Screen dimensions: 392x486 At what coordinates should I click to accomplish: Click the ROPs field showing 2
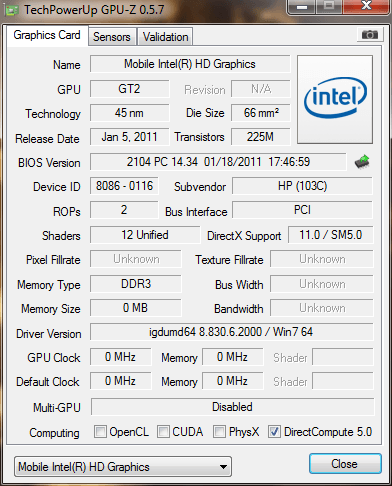(x=124, y=210)
